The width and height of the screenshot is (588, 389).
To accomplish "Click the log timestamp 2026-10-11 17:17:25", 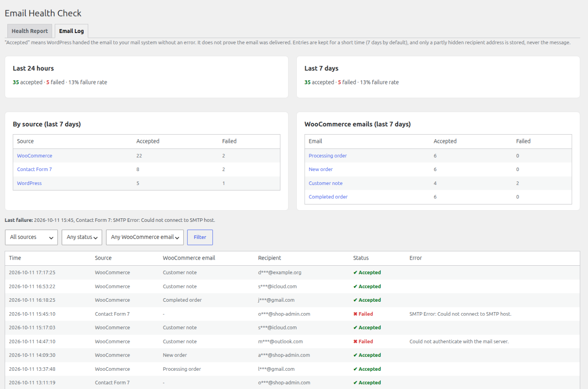I will [x=32, y=273].
